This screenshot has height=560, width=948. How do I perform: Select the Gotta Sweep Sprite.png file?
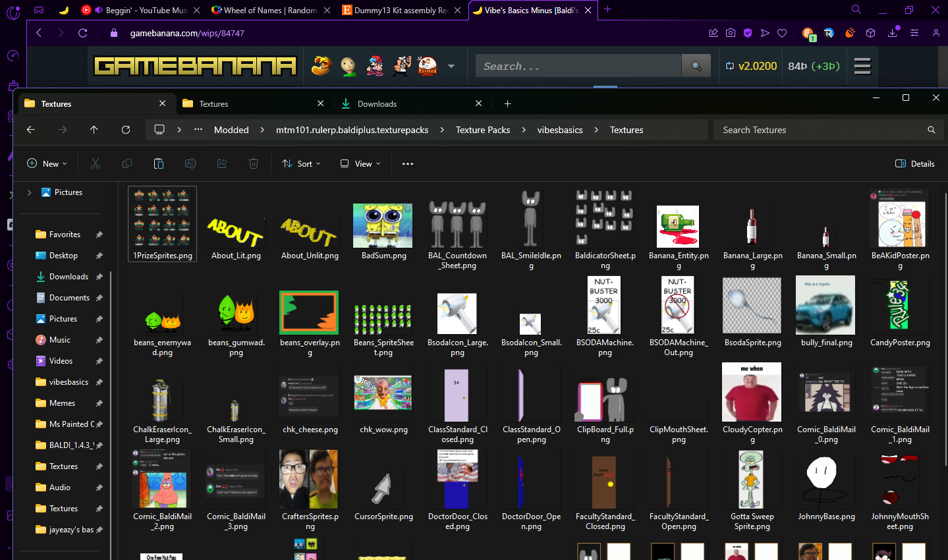click(752, 491)
